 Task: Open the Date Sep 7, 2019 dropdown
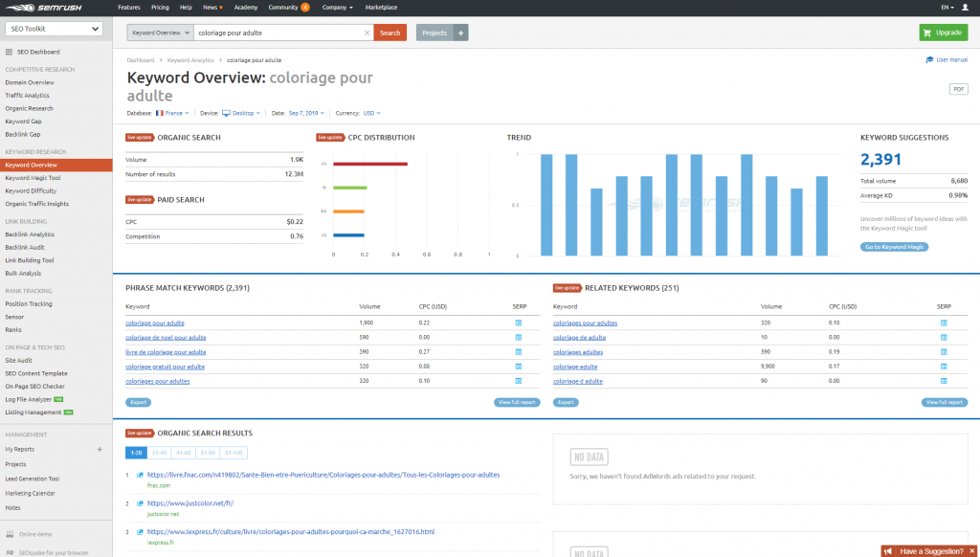point(306,113)
